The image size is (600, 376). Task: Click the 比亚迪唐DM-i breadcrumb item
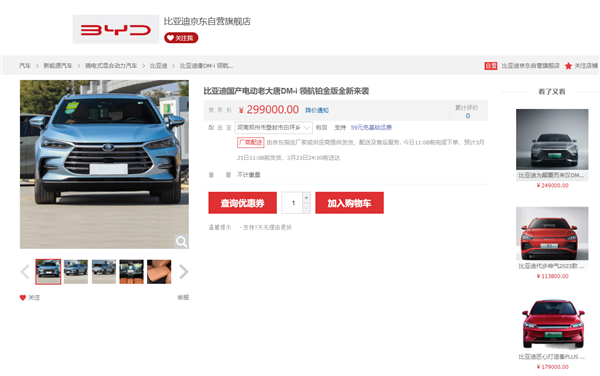206,66
